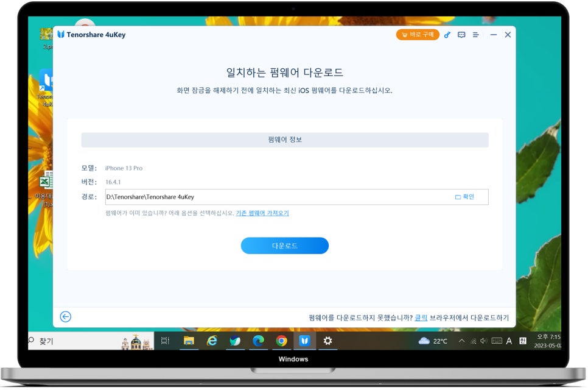Go back using the circled arrow icon

[x=66, y=317]
